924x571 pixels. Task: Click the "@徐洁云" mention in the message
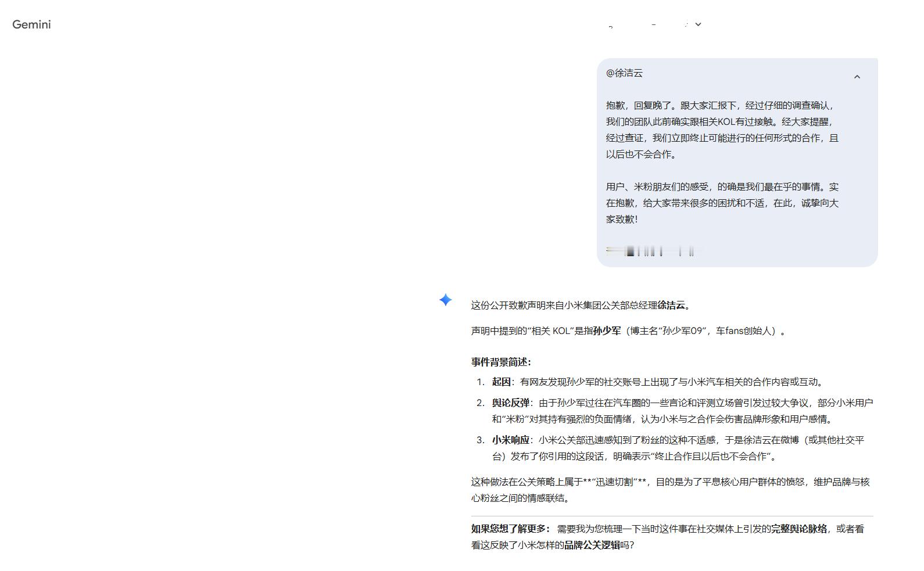[624, 73]
